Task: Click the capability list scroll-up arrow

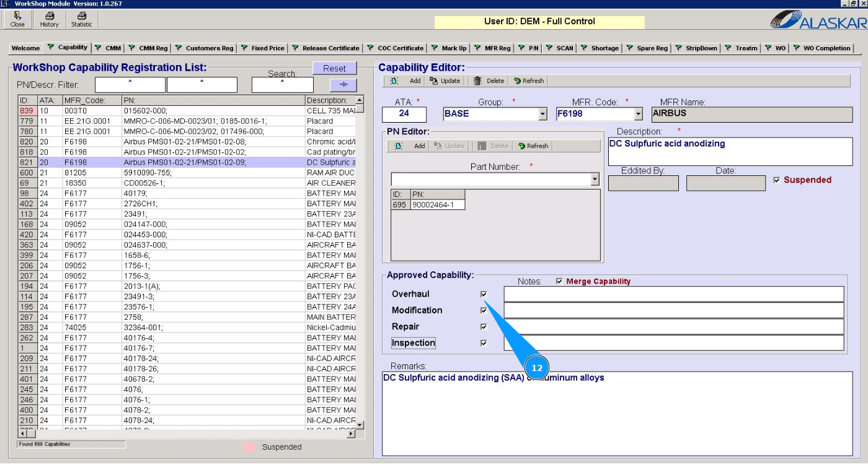Action: pyautogui.click(x=360, y=100)
